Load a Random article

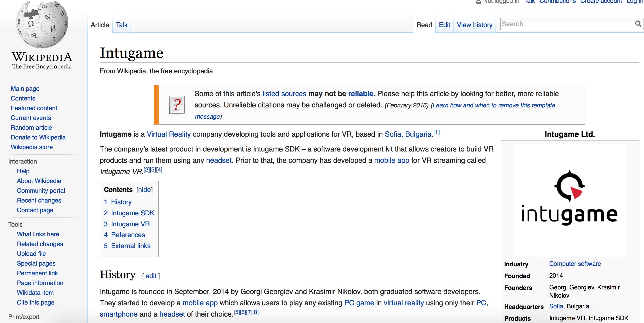coord(31,128)
